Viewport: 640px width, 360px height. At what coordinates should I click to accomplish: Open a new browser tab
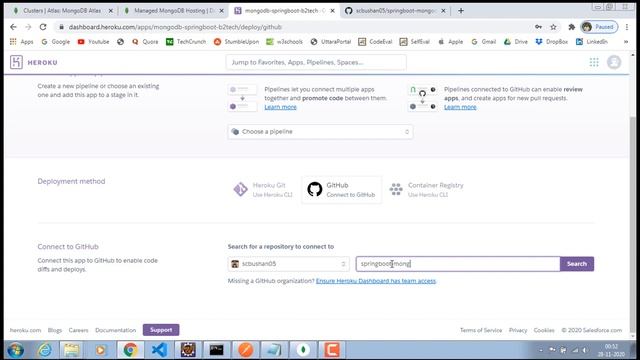click(x=461, y=11)
